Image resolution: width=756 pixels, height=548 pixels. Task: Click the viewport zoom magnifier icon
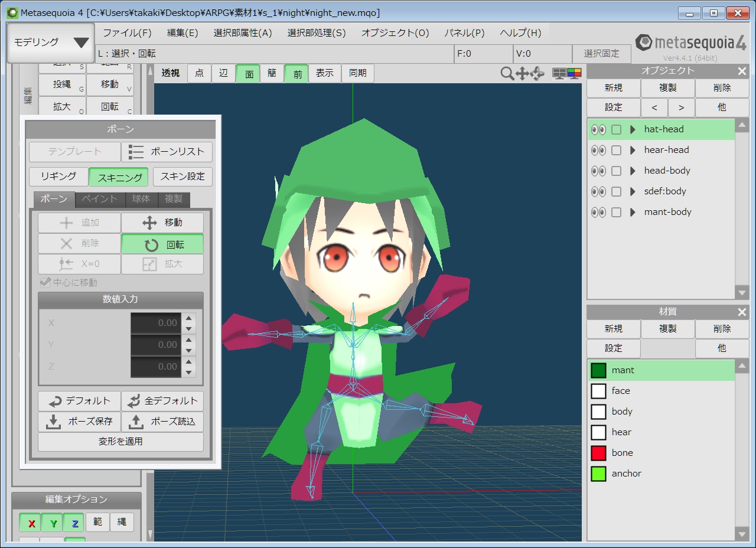point(507,73)
